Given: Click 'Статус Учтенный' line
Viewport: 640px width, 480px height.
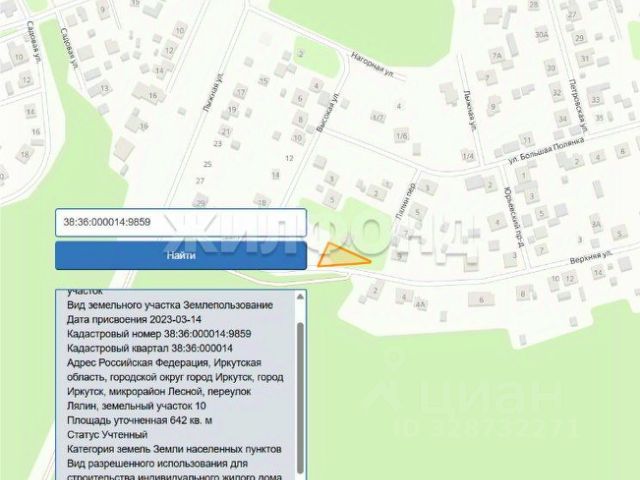Looking at the screenshot, I should [107, 435].
